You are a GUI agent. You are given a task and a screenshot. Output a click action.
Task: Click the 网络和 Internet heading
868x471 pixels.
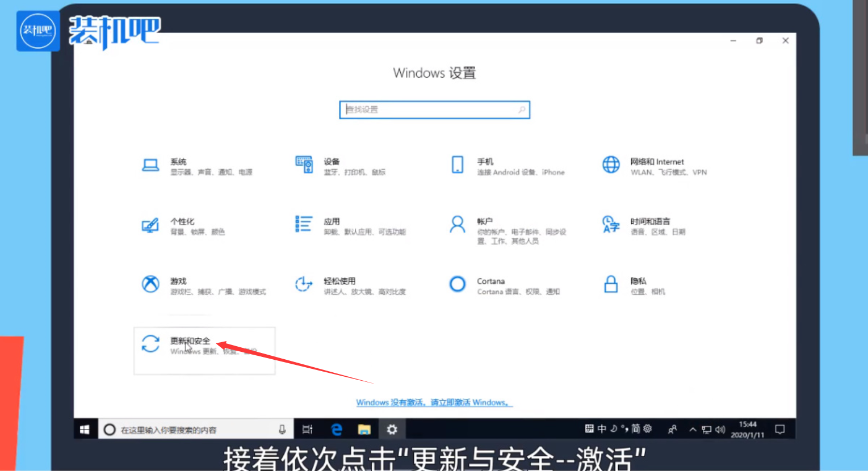click(657, 162)
